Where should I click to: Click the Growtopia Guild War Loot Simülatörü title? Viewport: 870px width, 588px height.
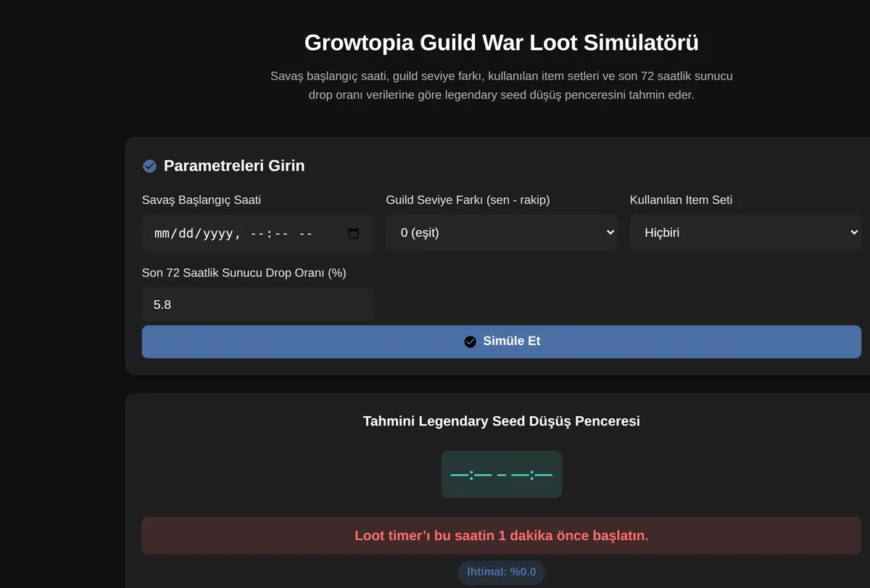pos(502,42)
